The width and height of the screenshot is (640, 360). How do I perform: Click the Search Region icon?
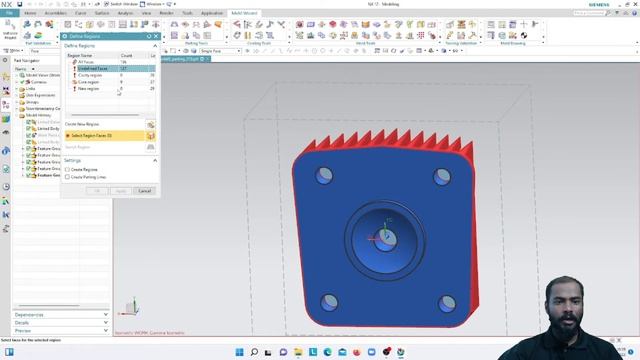point(151,147)
